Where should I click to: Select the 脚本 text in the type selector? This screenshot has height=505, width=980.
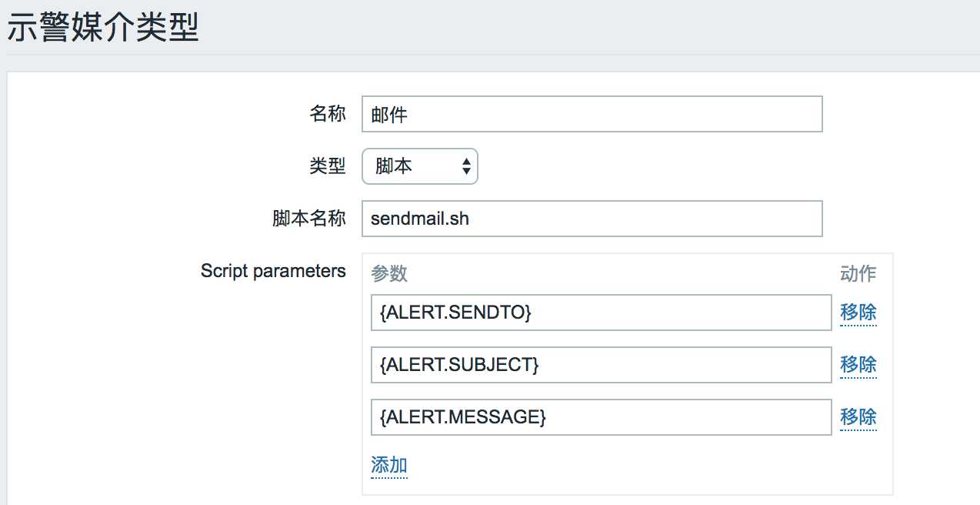[x=394, y=166]
